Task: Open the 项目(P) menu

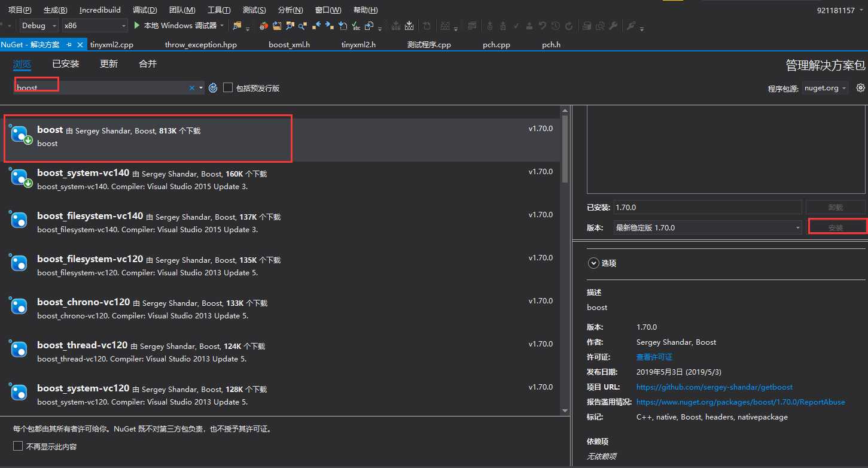Action: point(20,10)
